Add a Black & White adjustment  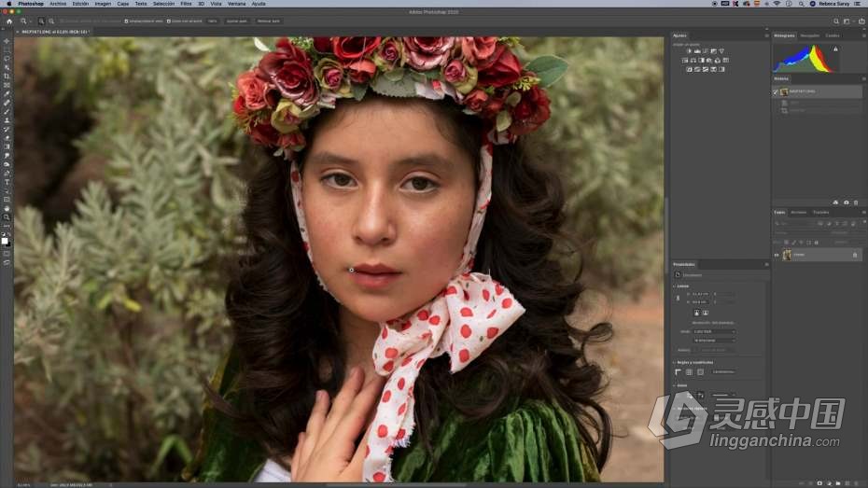701,61
